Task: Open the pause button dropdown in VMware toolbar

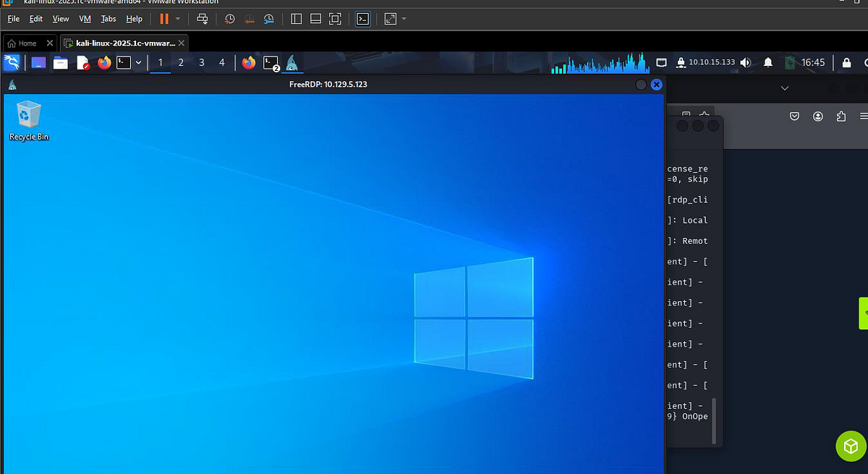Action: coord(176,19)
